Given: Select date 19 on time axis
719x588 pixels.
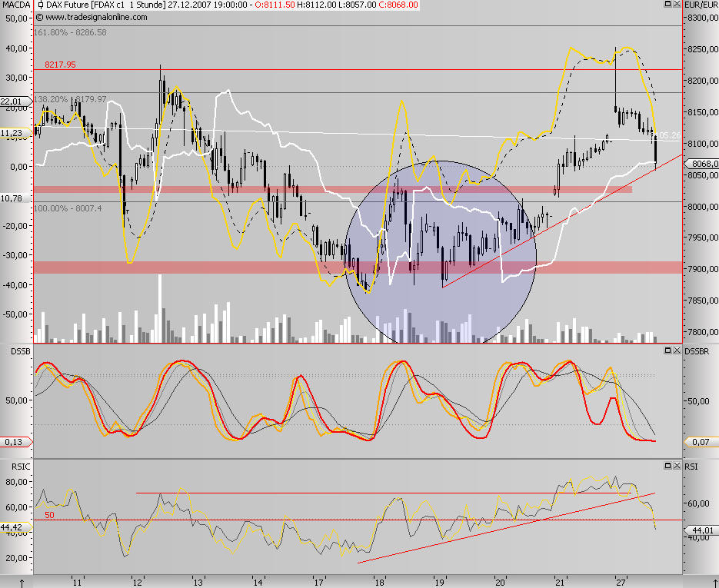Looking at the screenshot, I should [x=440, y=583].
